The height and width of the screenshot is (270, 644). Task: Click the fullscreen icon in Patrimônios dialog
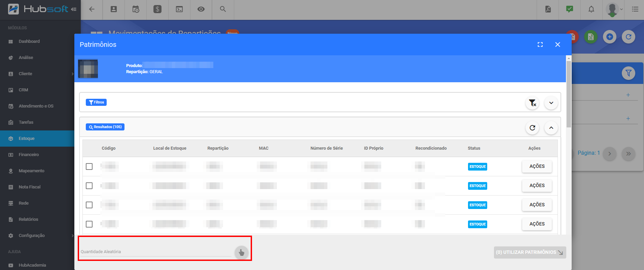[540, 44]
